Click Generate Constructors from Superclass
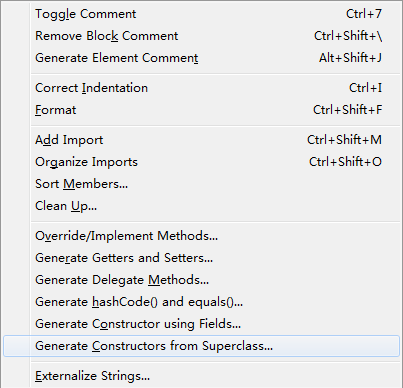 [x=201, y=346]
